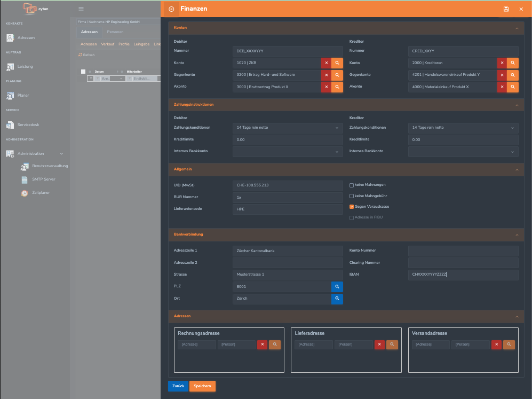
Task: Clear Debitor Akonto Bruttoertrag Produkt X
Action: coord(326,87)
